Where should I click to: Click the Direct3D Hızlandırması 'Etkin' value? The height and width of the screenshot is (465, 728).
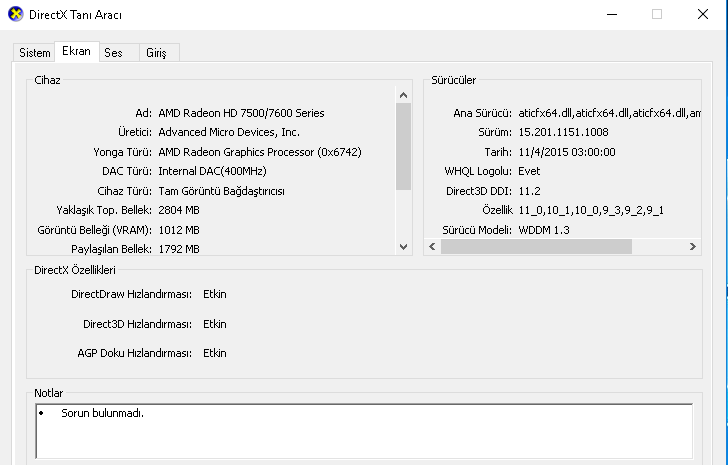tap(215, 324)
